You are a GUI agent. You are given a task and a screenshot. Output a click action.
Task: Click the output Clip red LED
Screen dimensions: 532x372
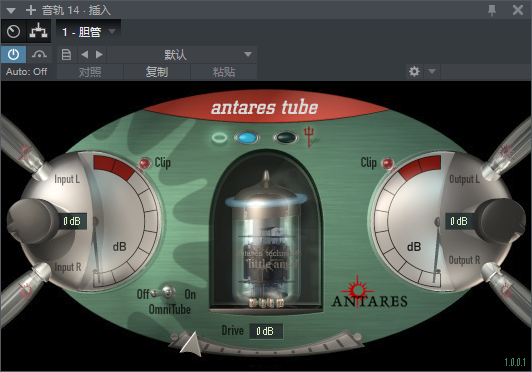click(387, 163)
